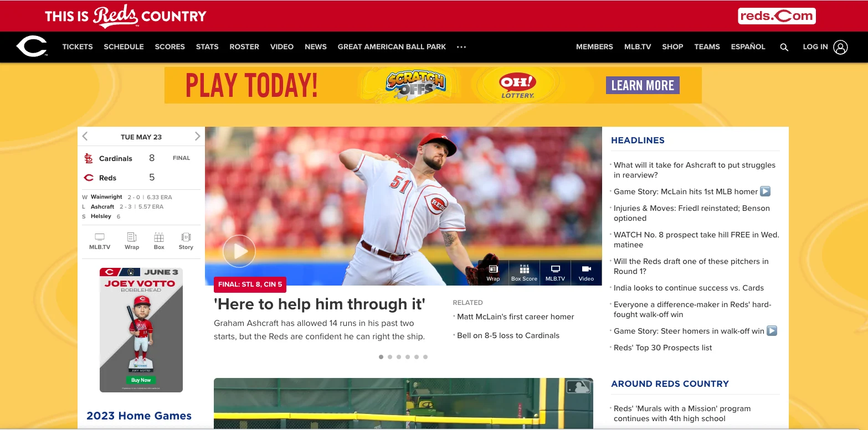Open the ROSTER menu item
The image size is (868, 430).
[244, 47]
